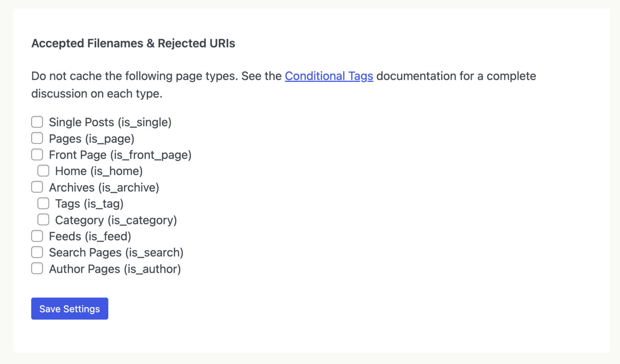Save the page type exclusion settings

click(69, 308)
